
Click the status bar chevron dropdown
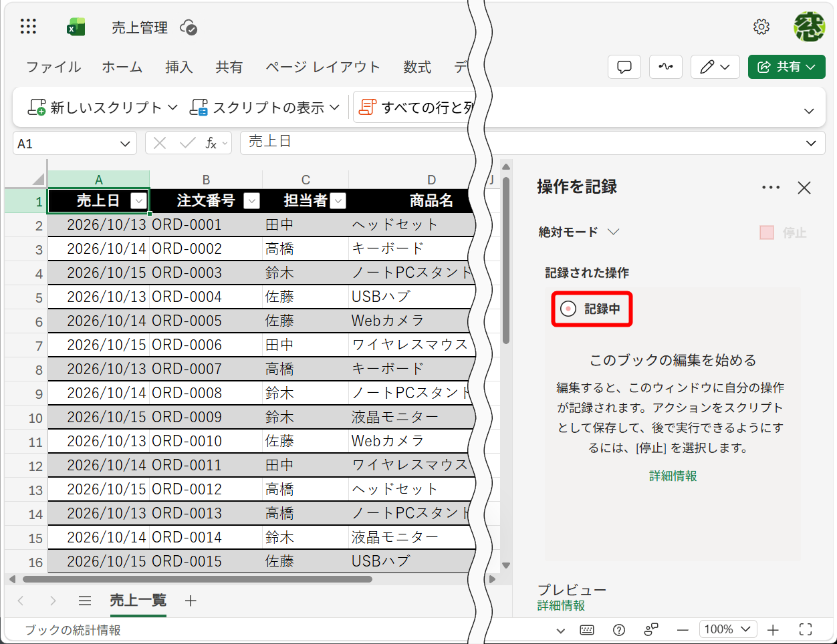[561, 630]
